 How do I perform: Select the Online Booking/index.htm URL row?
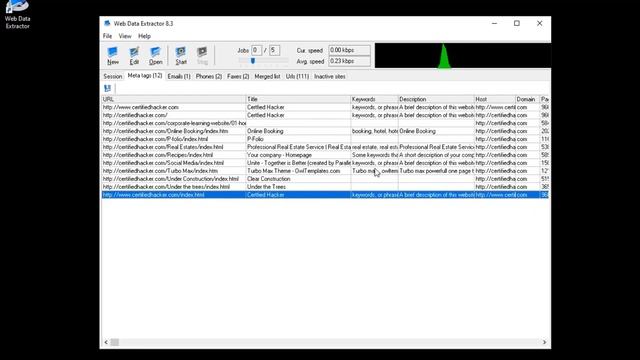325,131
